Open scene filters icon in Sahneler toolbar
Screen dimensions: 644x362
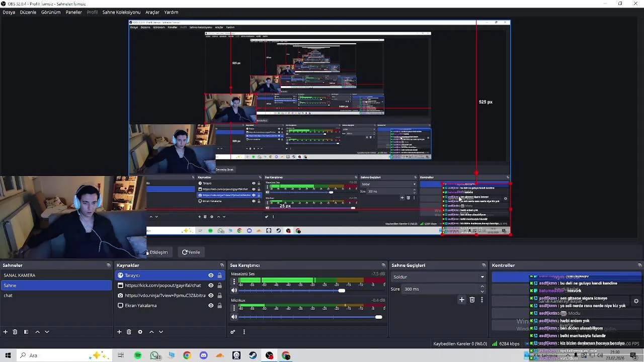[26, 332]
